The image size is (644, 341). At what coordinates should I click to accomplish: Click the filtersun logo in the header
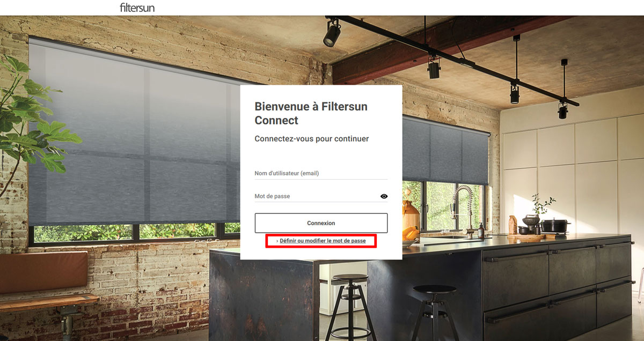tap(137, 8)
